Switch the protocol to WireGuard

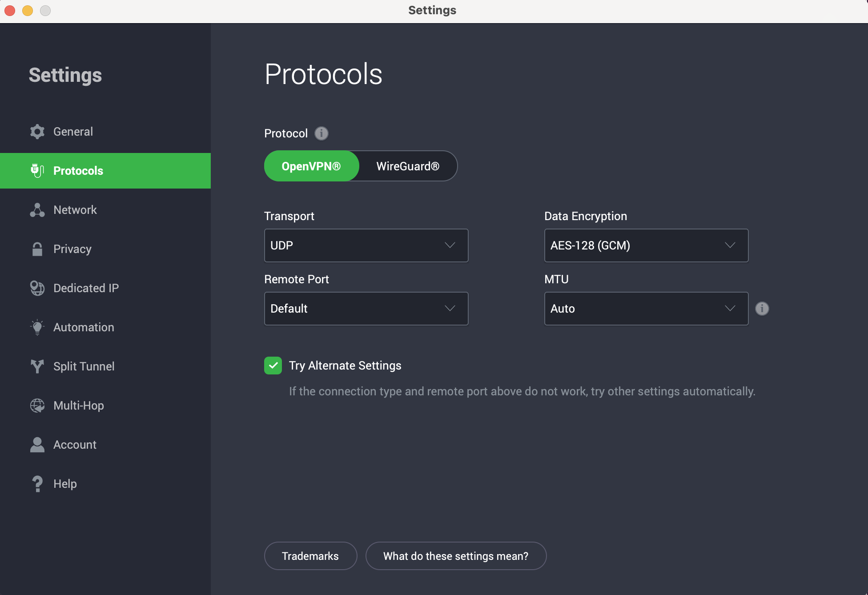click(407, 166)
